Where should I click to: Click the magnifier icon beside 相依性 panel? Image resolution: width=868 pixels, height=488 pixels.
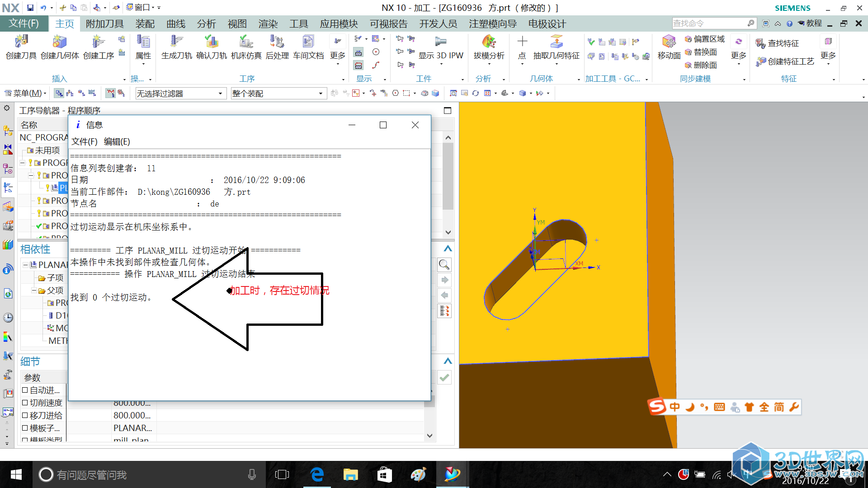point(444,265)
